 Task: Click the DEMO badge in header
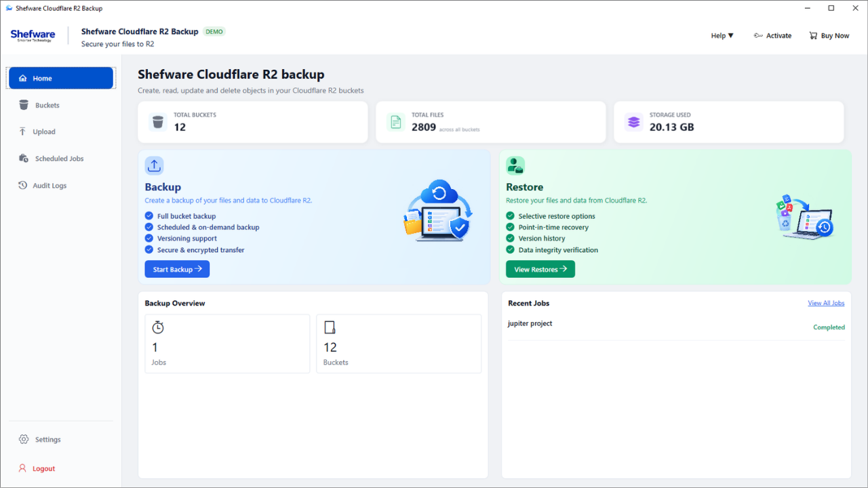pos(214,31)
